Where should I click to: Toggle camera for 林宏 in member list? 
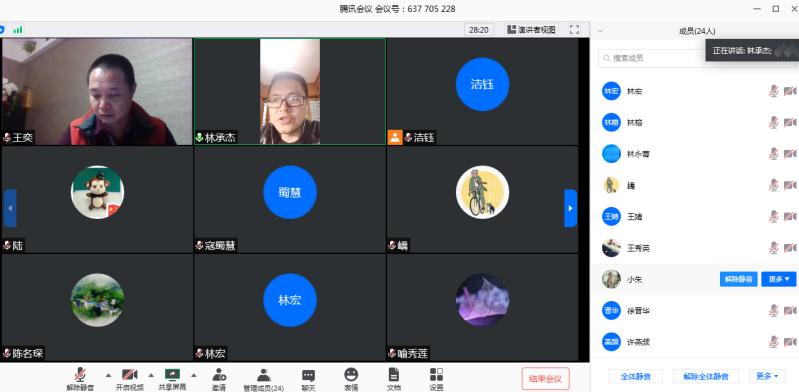point(790,91)
